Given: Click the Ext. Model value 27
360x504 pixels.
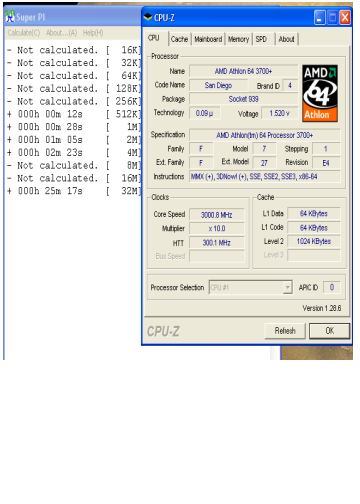Looking at the screenshot, I should point(264,163).
